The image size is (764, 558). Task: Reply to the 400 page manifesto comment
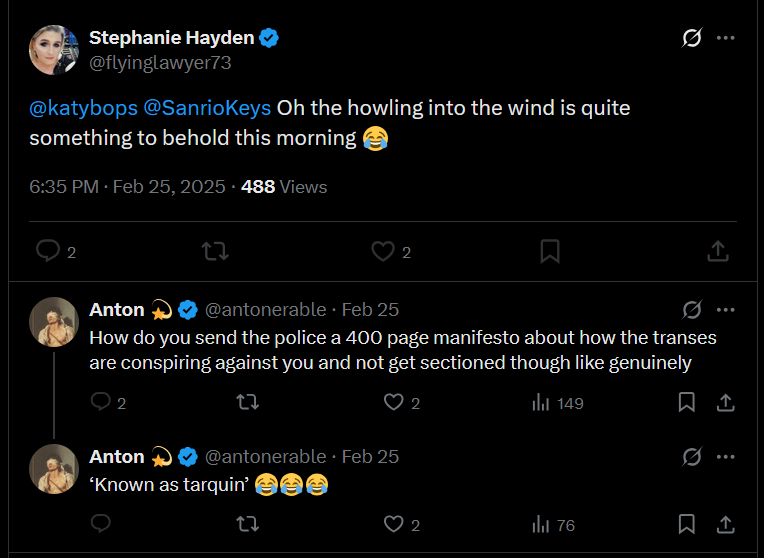(x=101, y=403)
